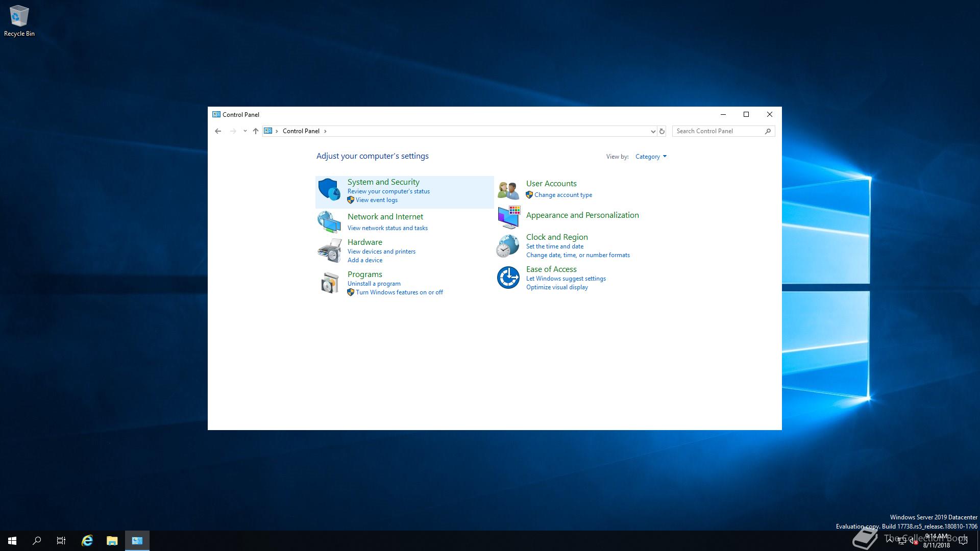Viewport: 980px width, 551px height.
Task: Open the Appearance and Personalization monitor icon
Action: pos(508,217)
